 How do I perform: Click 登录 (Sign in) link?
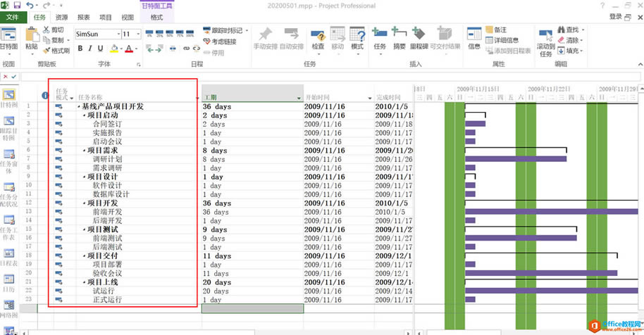tap(615, 16)
